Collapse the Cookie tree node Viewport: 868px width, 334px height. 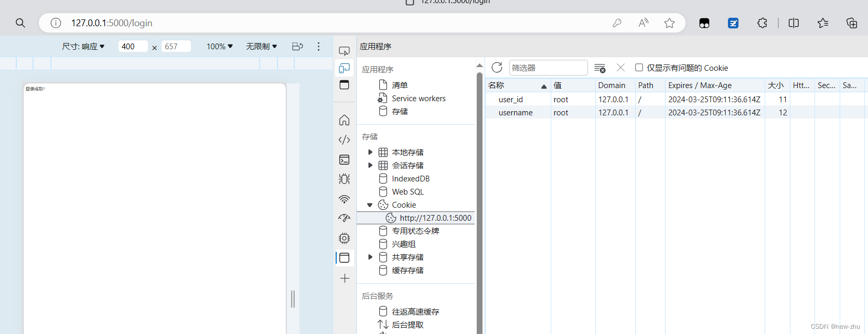(370, 205)
